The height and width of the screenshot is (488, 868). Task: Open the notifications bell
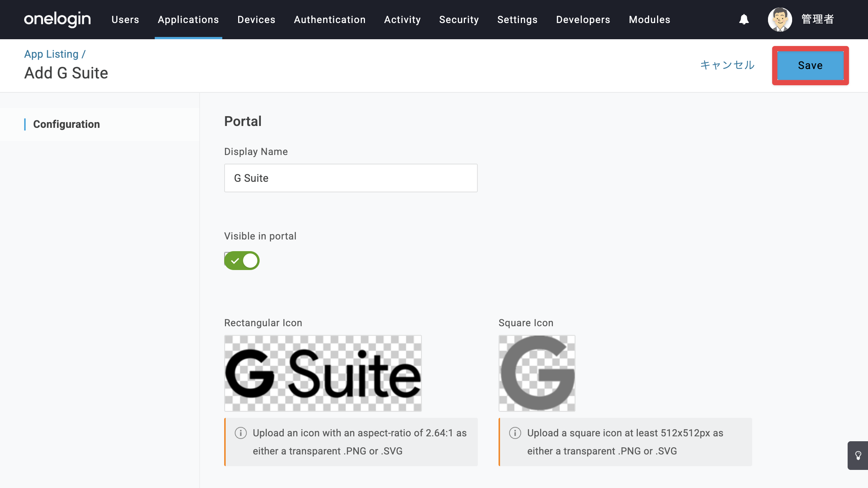[744, 19]
